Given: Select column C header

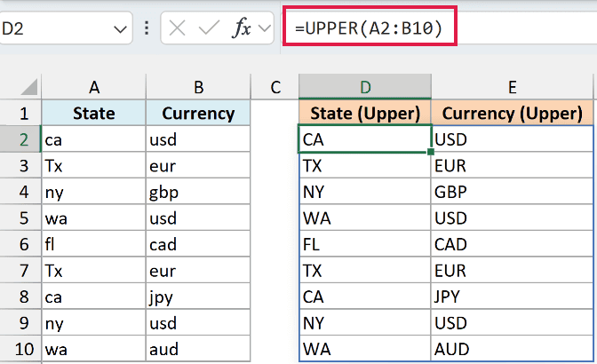Looking at the screenshot, I should coord(275,87).
